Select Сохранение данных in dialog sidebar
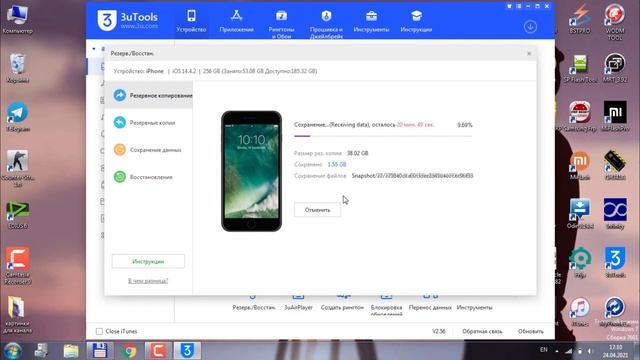Image resolution: width=640 pixels, height=360 pixels. 149,150
